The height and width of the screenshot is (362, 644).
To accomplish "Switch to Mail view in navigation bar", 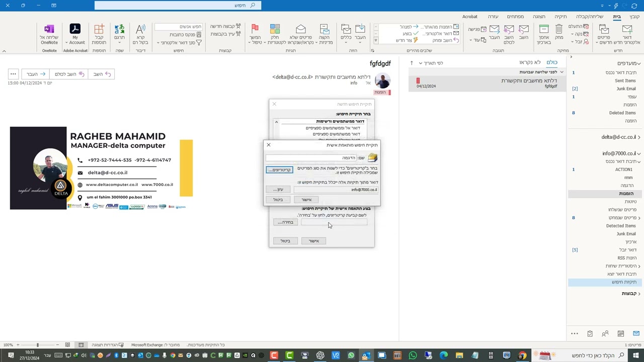I will point(636,333).
